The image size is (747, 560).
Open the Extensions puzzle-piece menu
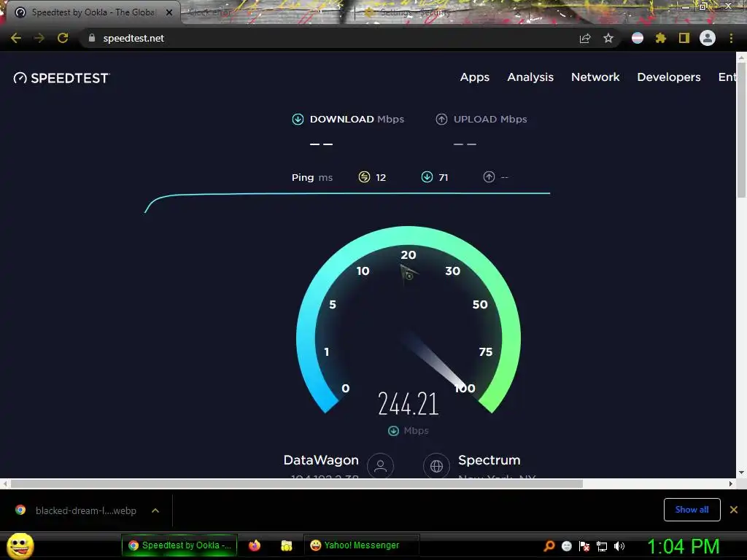[660, 38]
